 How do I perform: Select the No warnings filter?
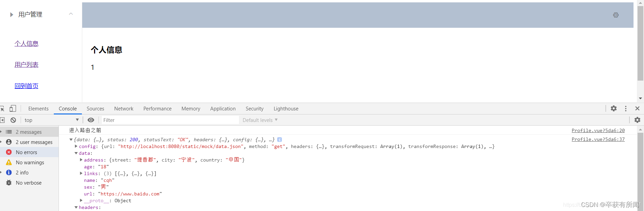pos(29,162)
